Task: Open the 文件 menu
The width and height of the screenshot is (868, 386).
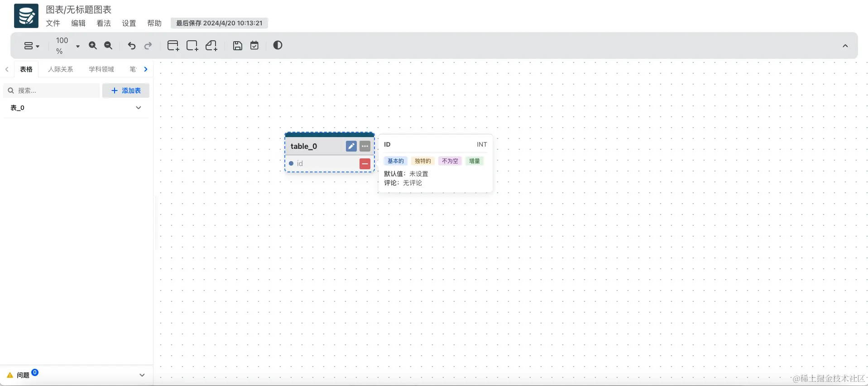Action: (x=53, y=23)
